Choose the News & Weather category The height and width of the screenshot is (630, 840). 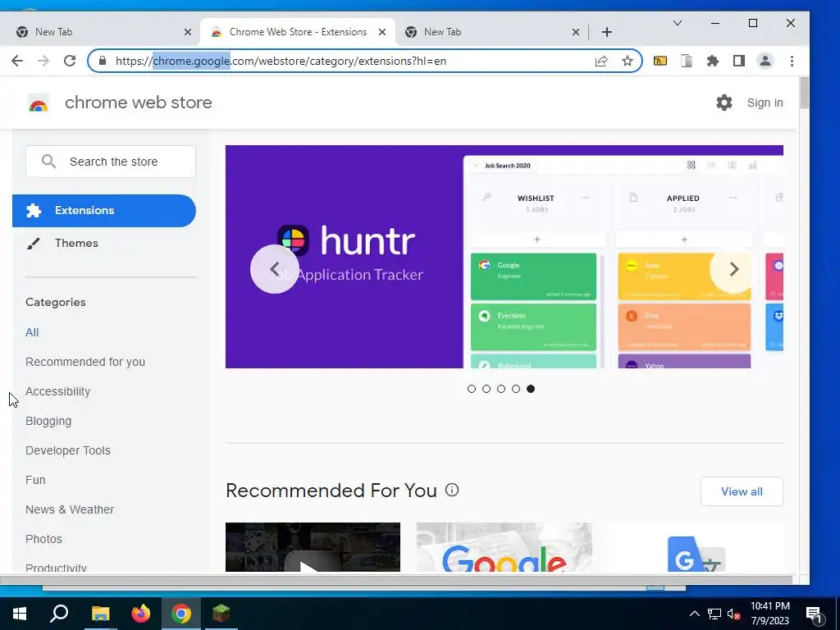[x=70, y=509]
